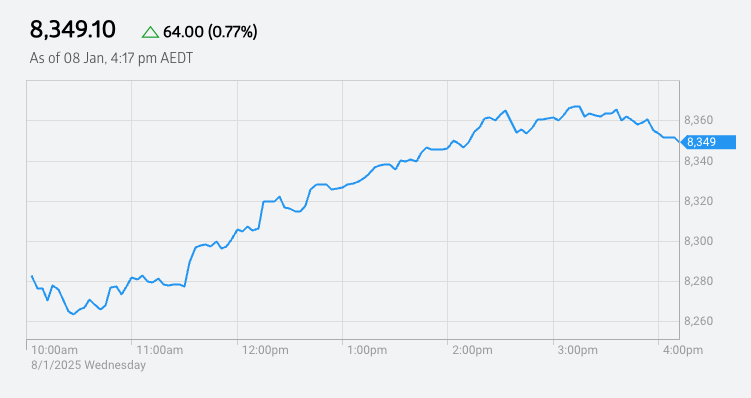Click the 10:00am time axis label

[x=55, y=350]
